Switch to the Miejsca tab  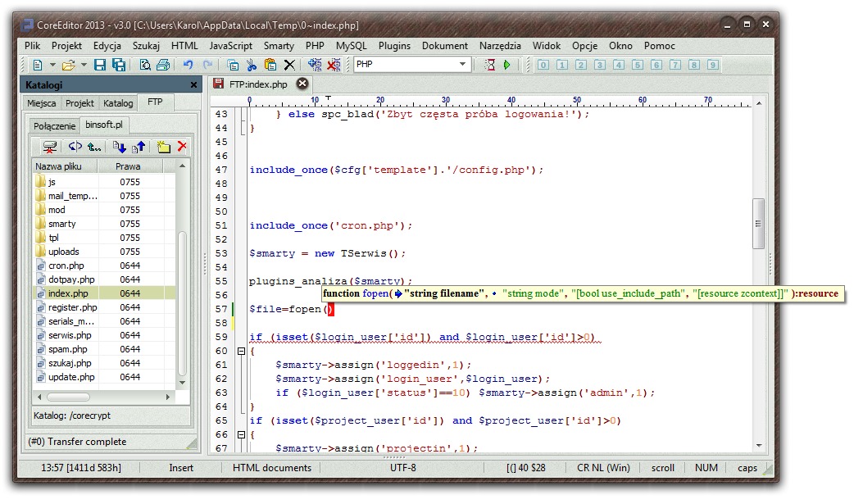(x=41, y=103)
